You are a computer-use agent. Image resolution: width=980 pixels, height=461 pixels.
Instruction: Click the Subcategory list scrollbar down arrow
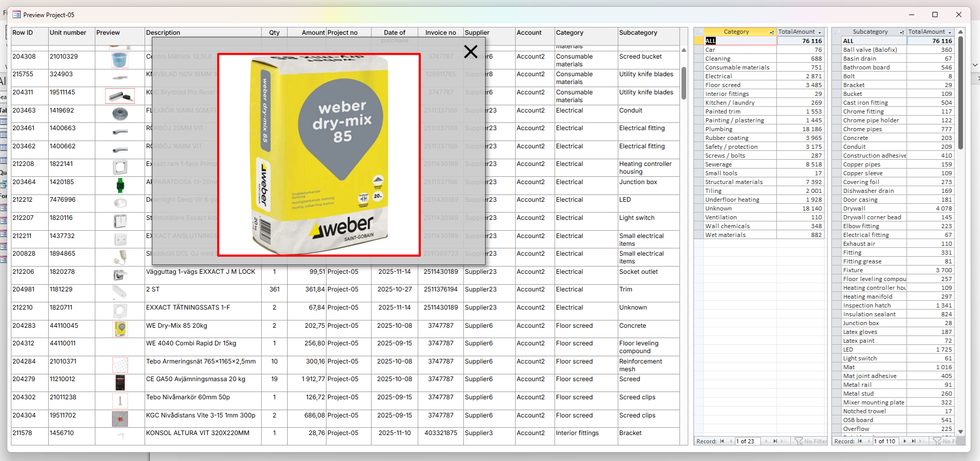click(x=961, y=431)
